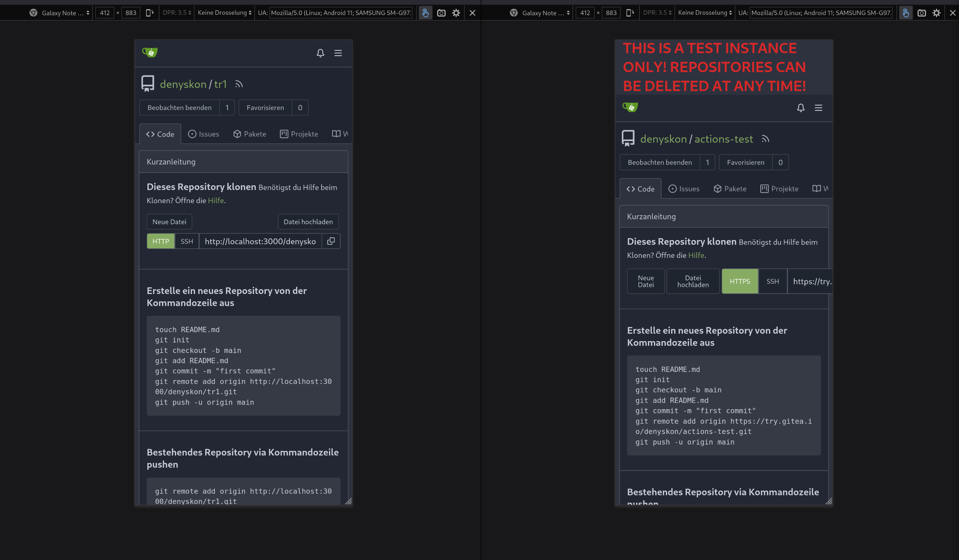Rotate viewport in right devtools toolbar
959x560 pixels.
(630, 13)
